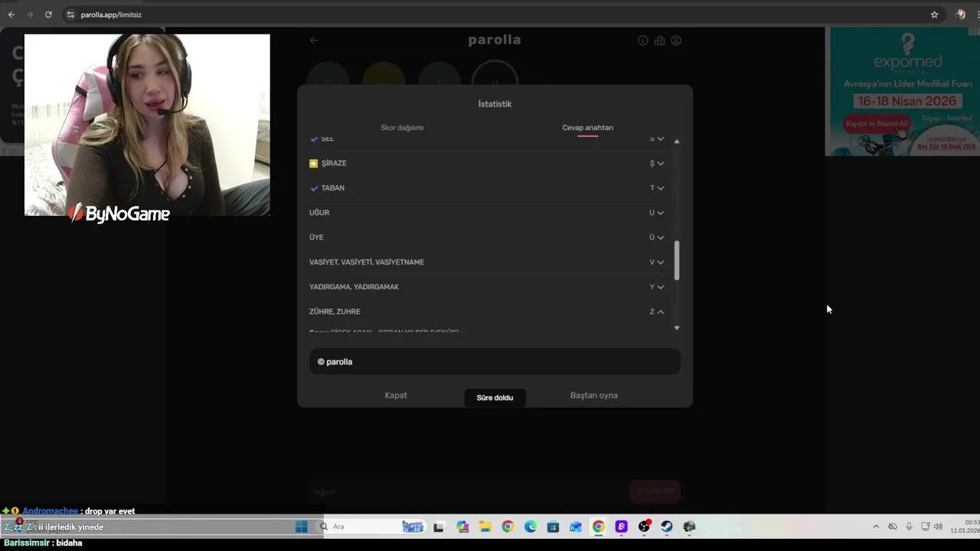Image resolution: width=980 pixels, height=551 pixels.
Task: Reload the page in Chrome
Action: coord(48,15)
